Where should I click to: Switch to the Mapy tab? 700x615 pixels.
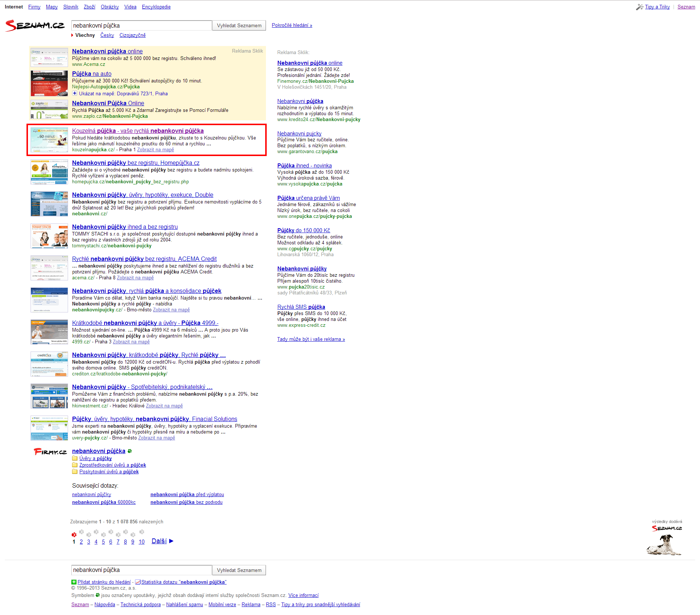click(52, 7)
